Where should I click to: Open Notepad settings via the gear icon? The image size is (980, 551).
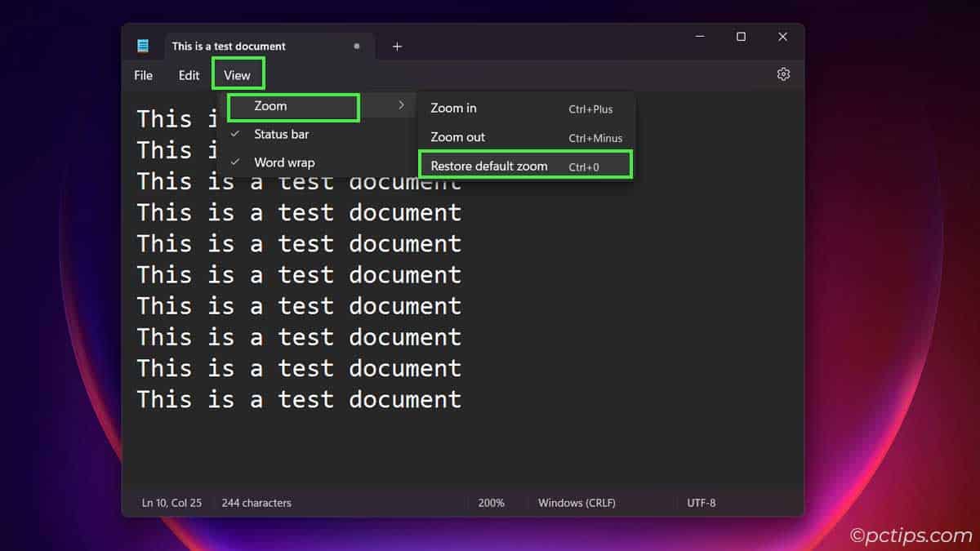783,73
